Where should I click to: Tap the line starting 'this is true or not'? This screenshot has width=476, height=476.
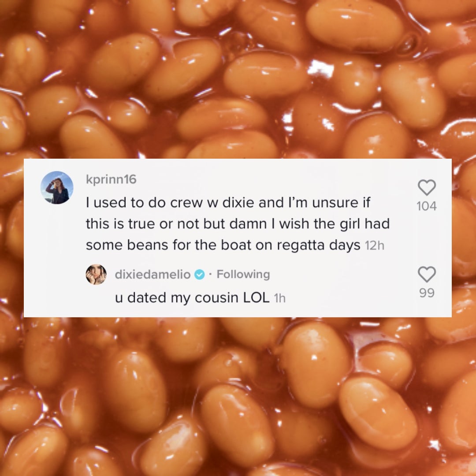tap(238, 224)
